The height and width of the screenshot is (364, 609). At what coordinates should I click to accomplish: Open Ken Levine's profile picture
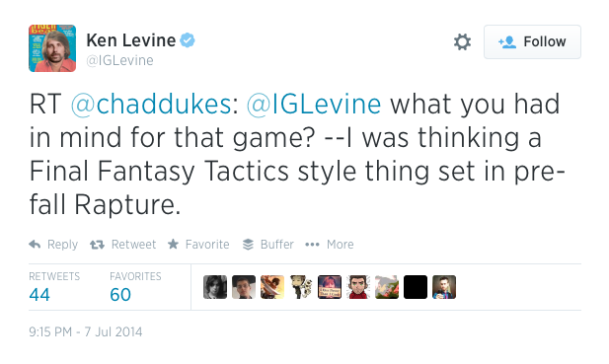pos(52,48)
